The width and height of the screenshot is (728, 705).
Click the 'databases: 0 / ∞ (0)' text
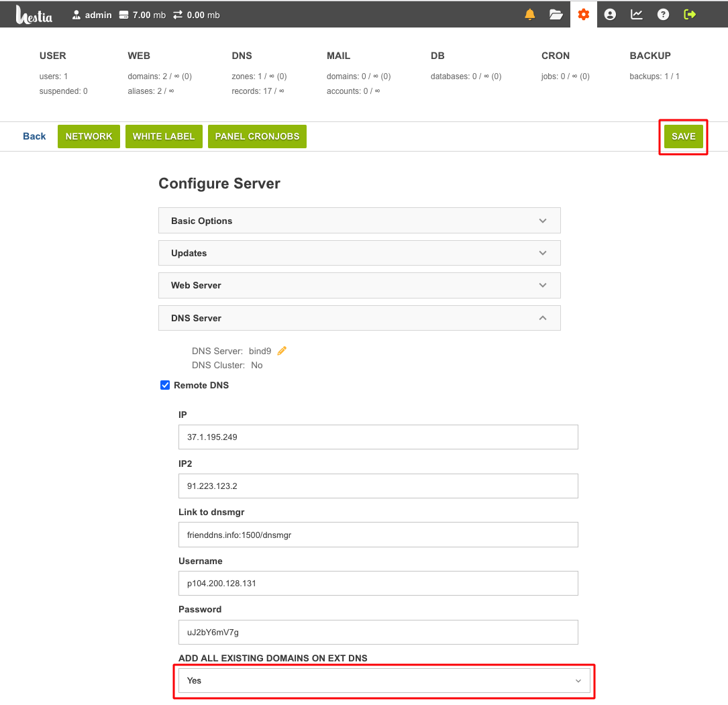(466, 76)
